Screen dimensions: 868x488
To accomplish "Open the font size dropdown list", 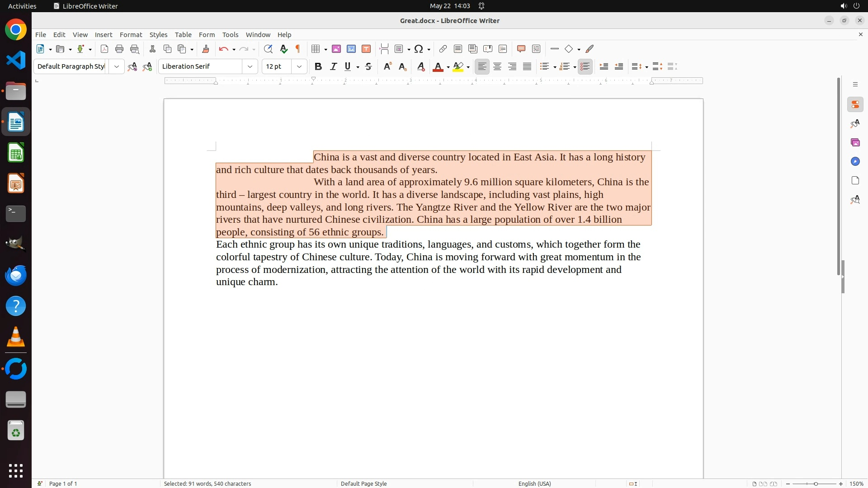I will [299, 67].
